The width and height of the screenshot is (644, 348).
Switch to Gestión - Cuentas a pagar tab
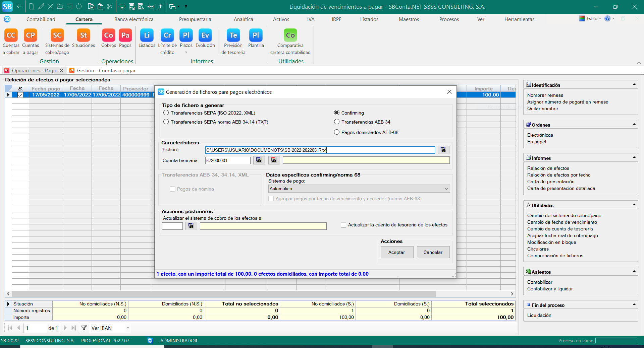click(x=106, y=71)
